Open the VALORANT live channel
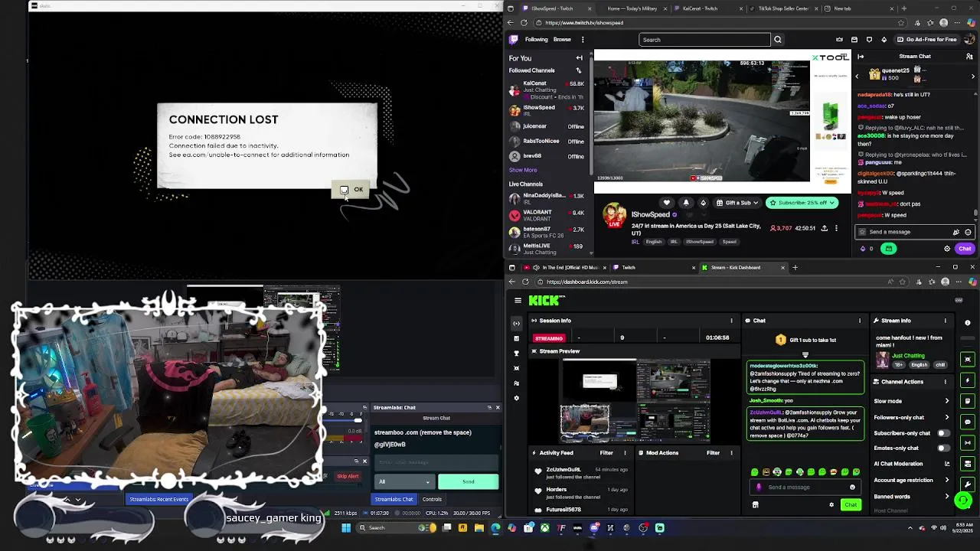Screen dimensions: 980x551 (x=547, y=215)
